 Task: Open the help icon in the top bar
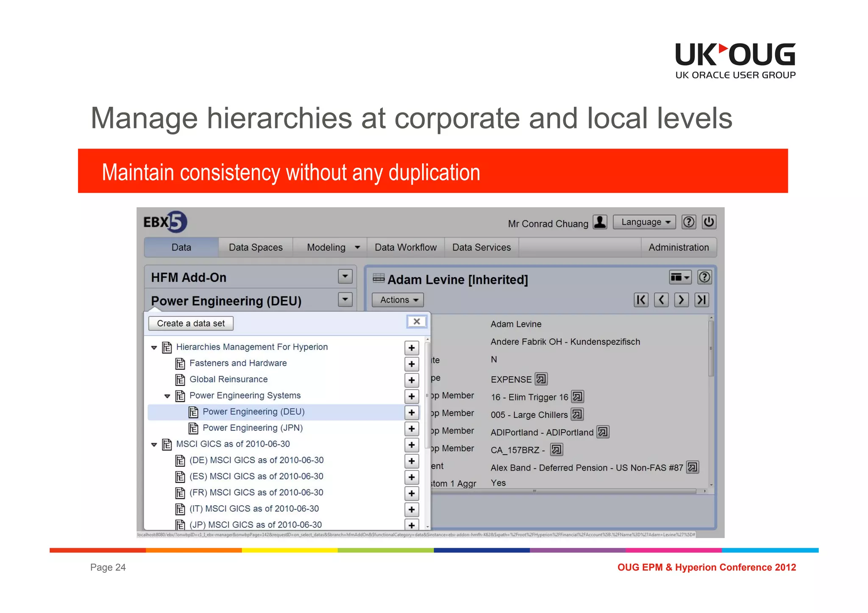coord(689,222)
